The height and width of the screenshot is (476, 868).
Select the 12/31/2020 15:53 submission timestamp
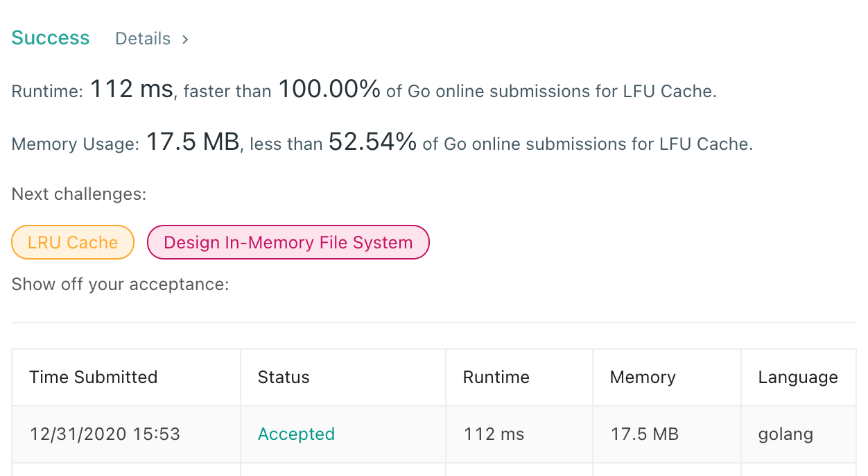(x=105, y=434)
